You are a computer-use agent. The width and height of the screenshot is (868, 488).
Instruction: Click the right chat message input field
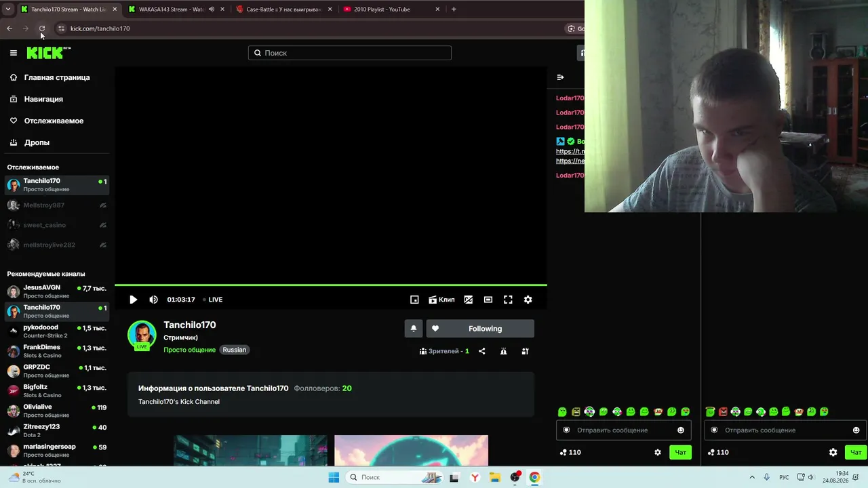785,430
